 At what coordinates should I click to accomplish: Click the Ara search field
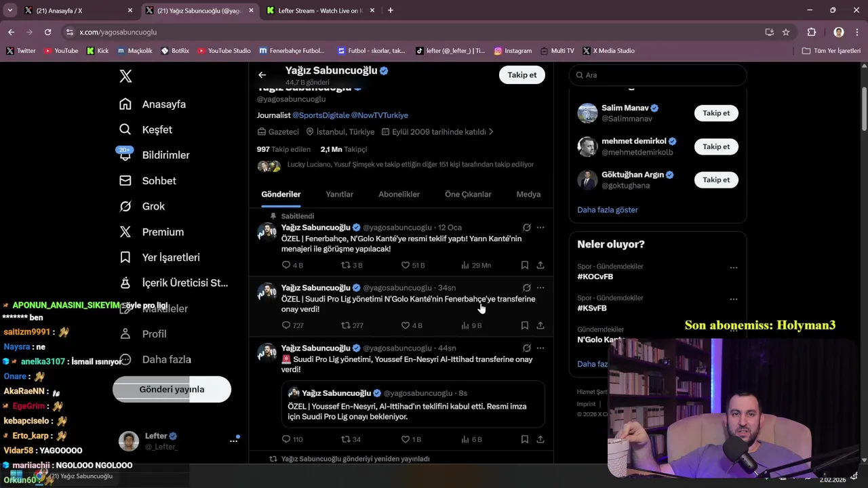click(x=658, y=75)
